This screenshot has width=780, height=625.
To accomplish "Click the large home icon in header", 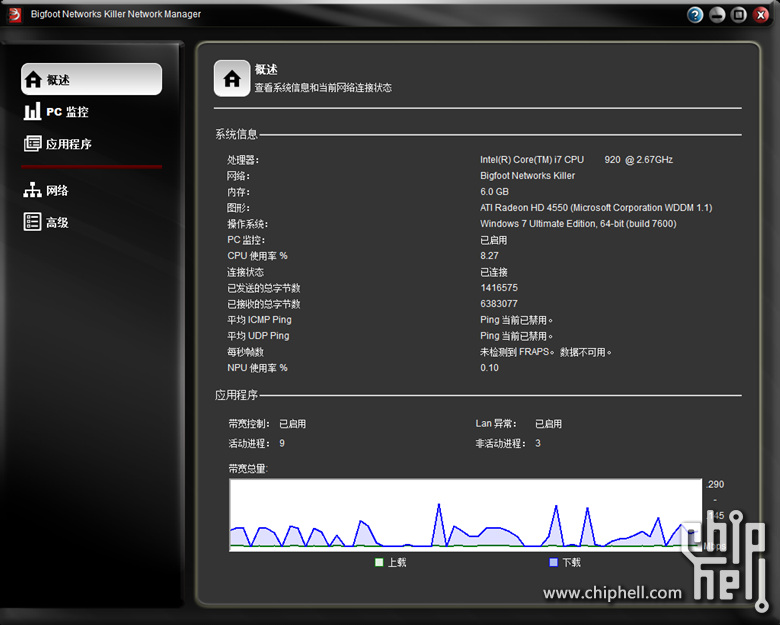I will pos(232,79).
